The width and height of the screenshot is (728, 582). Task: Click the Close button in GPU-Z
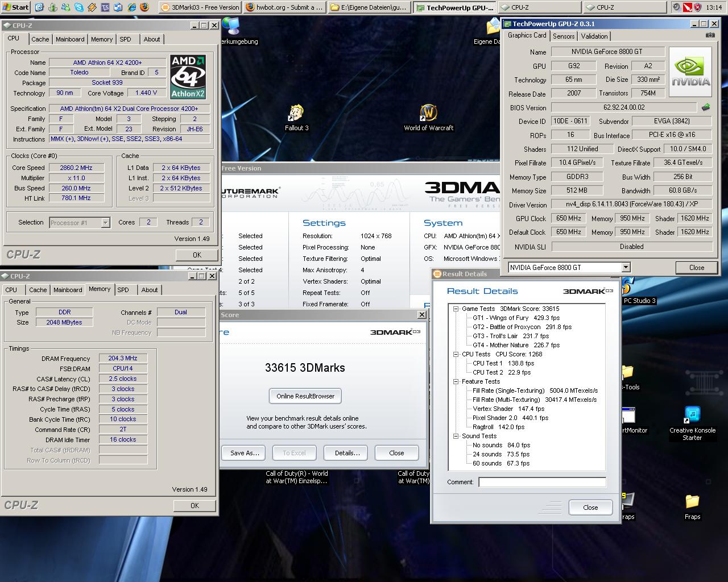[697, 267]
